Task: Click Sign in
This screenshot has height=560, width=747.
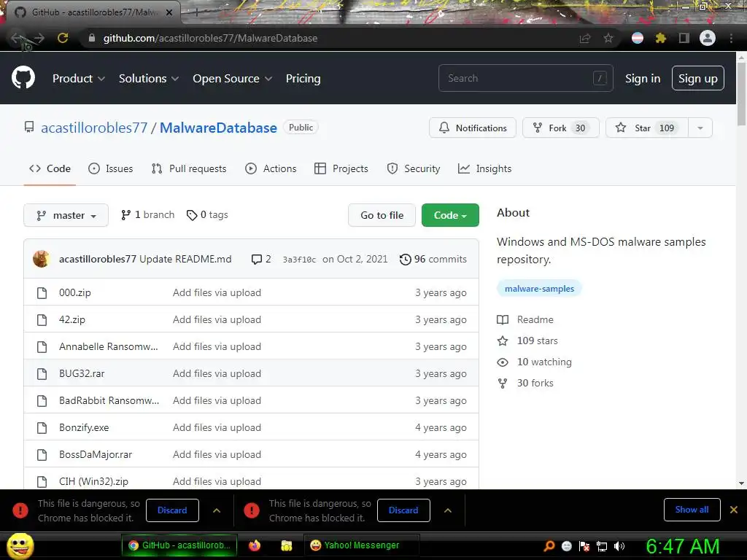Action: (x=643, y=79)
